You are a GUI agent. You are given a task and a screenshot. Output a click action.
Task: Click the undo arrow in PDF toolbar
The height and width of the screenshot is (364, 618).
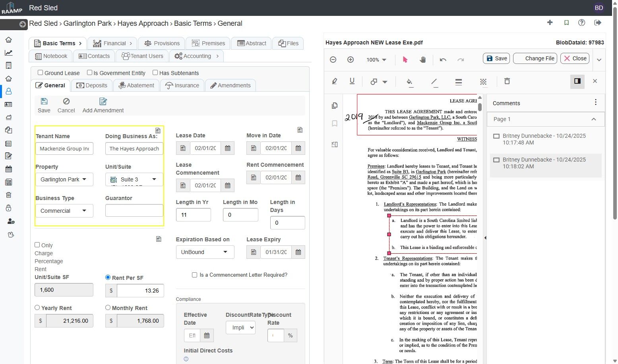tap(443, 60)
